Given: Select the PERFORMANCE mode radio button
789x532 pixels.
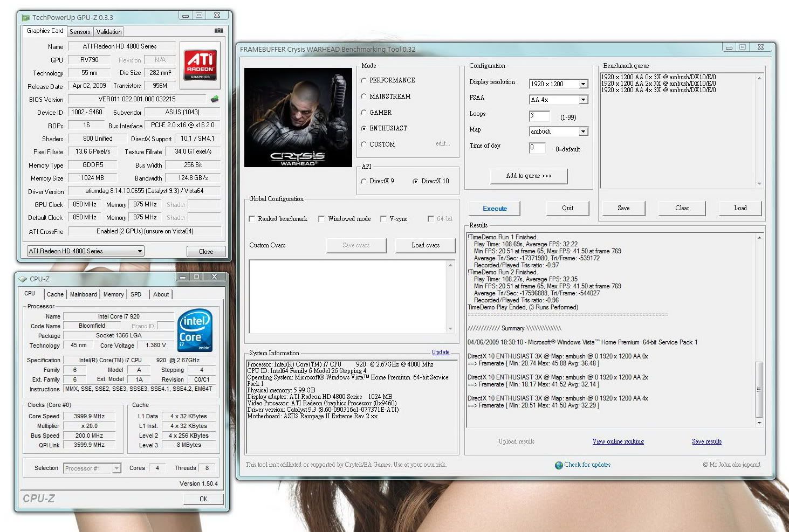Looking at the screenshot, I should (364, 80).
